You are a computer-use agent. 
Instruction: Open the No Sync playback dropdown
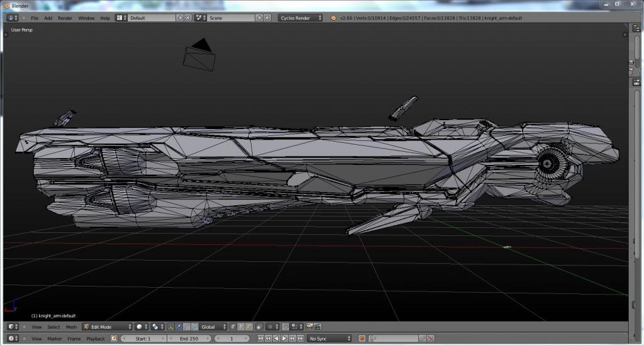point(330,339)
